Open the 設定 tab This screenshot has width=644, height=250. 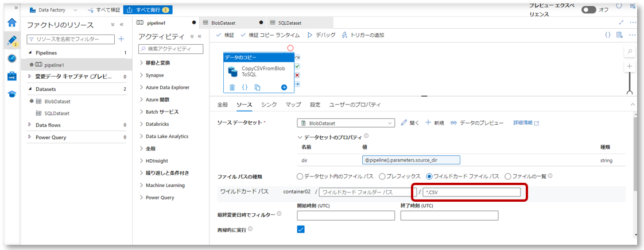coord(315,105)
